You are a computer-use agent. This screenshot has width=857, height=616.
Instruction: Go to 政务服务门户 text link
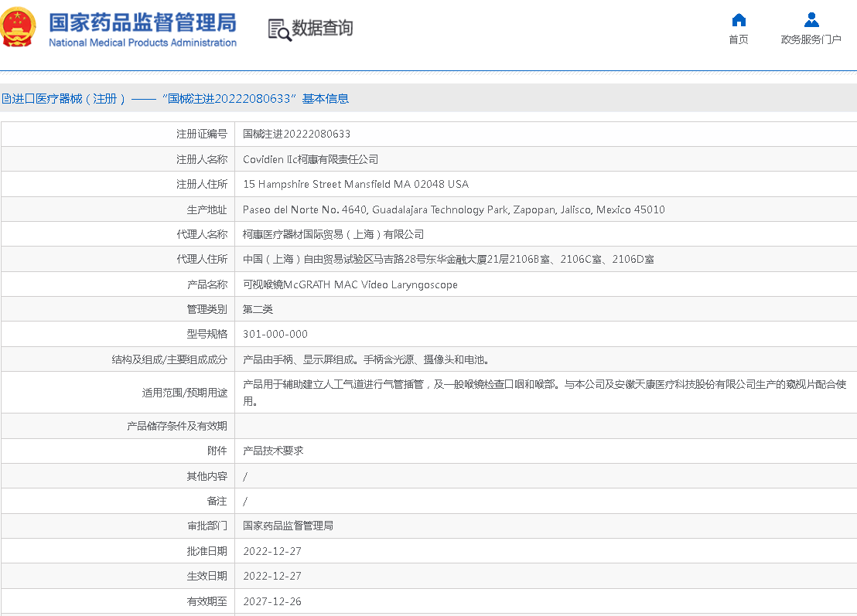811,39
